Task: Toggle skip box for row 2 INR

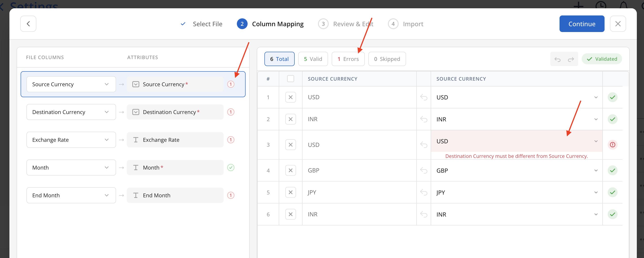Action: coord(290,119)
